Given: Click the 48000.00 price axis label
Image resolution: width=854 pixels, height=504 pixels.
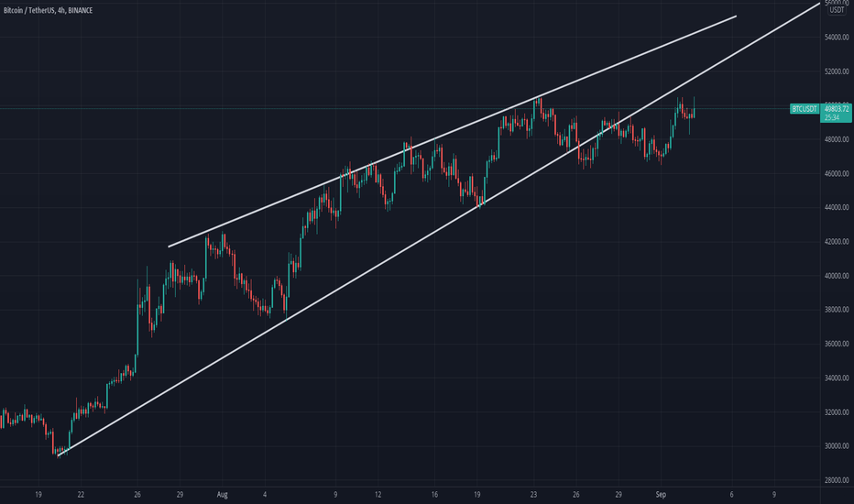Looking at the screenshot, I should coord(836,139).
